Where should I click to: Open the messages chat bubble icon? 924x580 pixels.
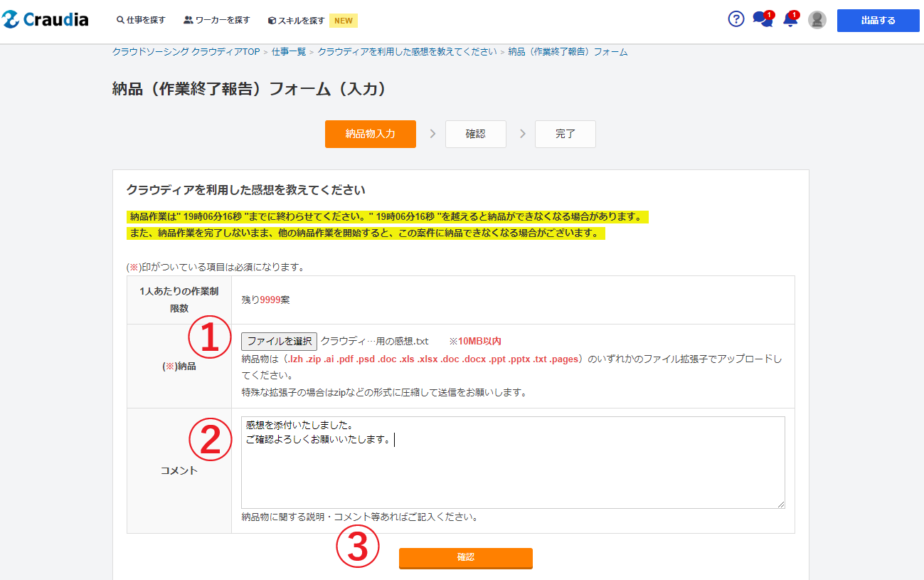point(762,20)
